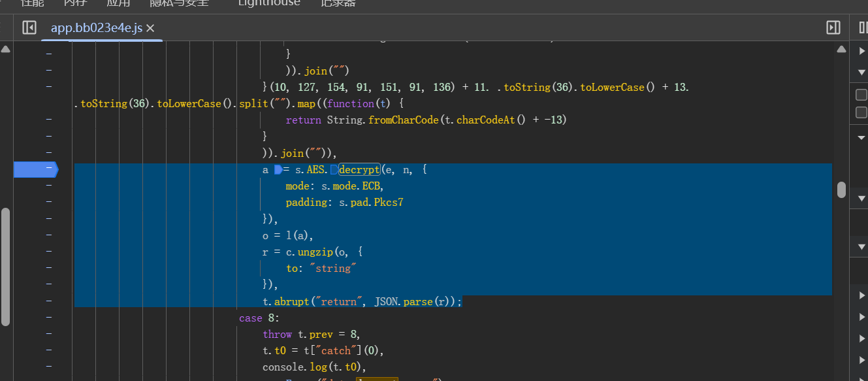Click inline breakpoint marker before the equals sign

(278, 170)
